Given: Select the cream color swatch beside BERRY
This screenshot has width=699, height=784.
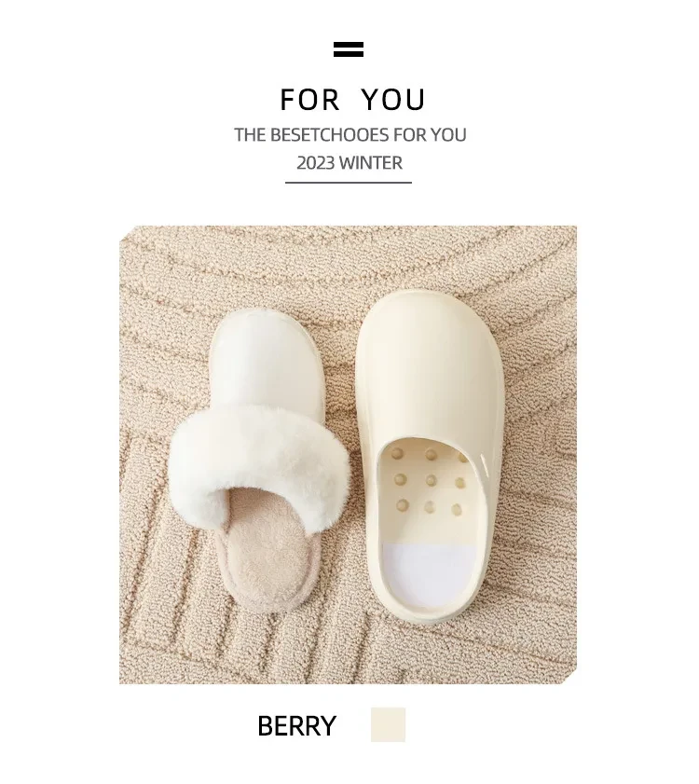Looking at the screenshot, I should click(x=388, y=724).
